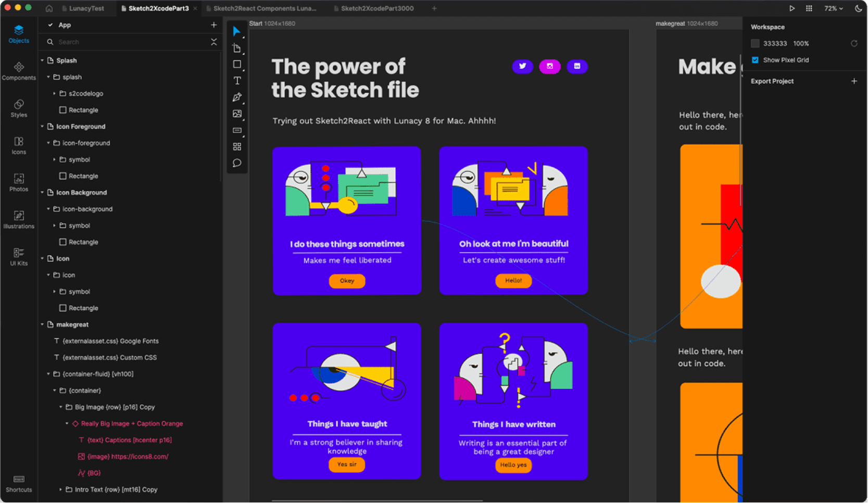868x503 pixels.
Task: Open the Photos library in sidebar
Action: coord(19,183)
